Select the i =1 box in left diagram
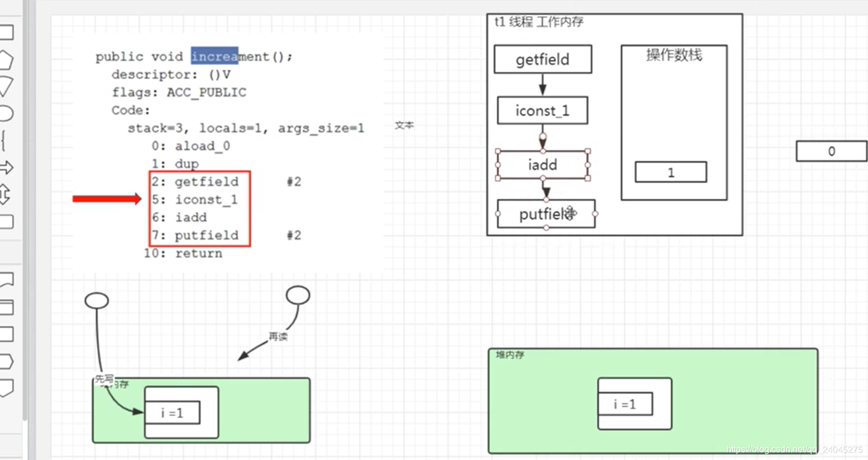The height and width of the screenshot is (460, 868). coord(172,413)
